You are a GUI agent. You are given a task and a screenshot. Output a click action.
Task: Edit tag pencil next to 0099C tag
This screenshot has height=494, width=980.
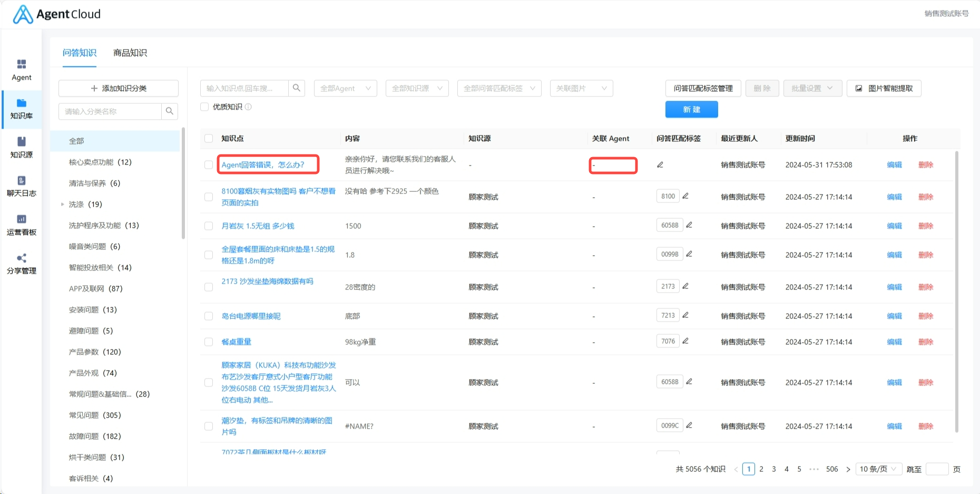pyautogui.click(x=689, y=425)
